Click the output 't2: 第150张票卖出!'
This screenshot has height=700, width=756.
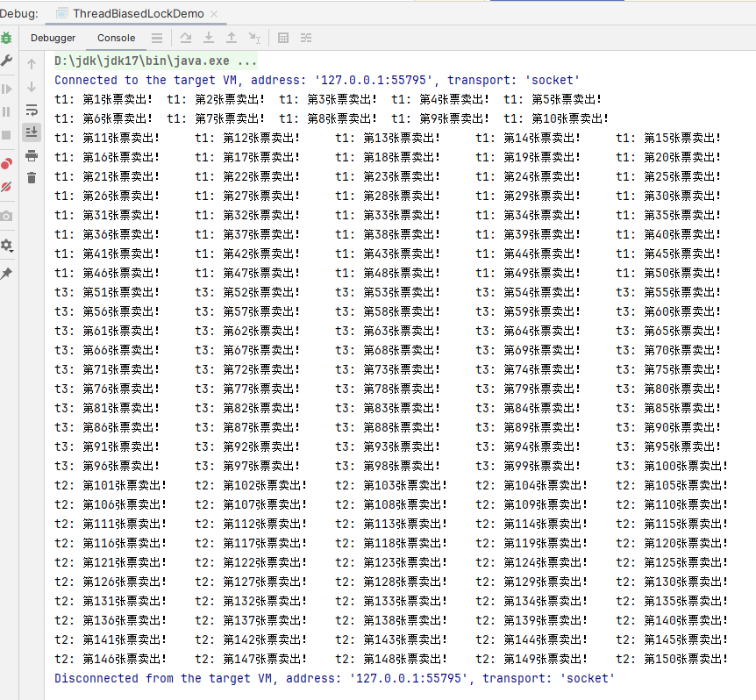(672, 659)
